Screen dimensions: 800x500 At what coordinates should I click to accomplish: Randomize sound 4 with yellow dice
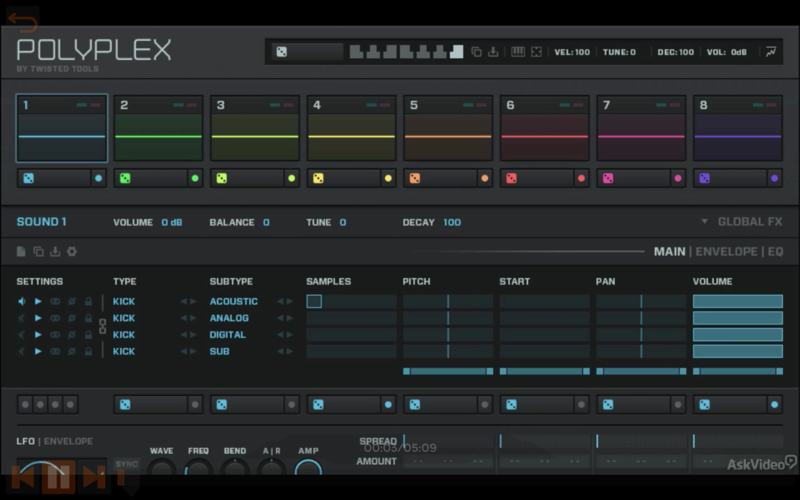(318, 178)
